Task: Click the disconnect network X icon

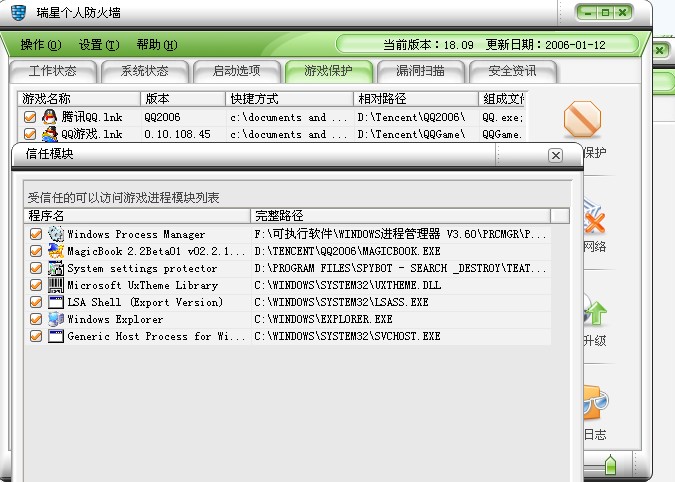Action: tap(594, 218)
